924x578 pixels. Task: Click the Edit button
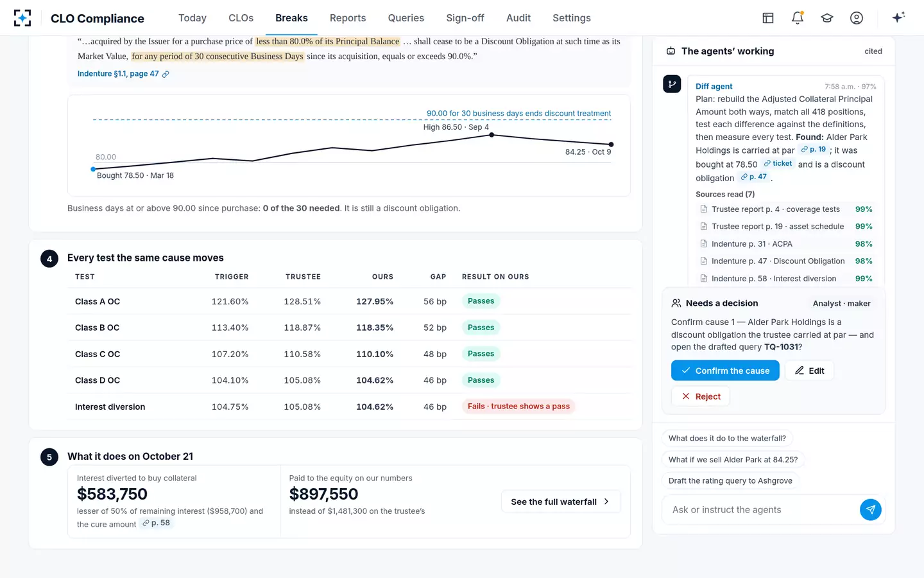click(809, 371)
